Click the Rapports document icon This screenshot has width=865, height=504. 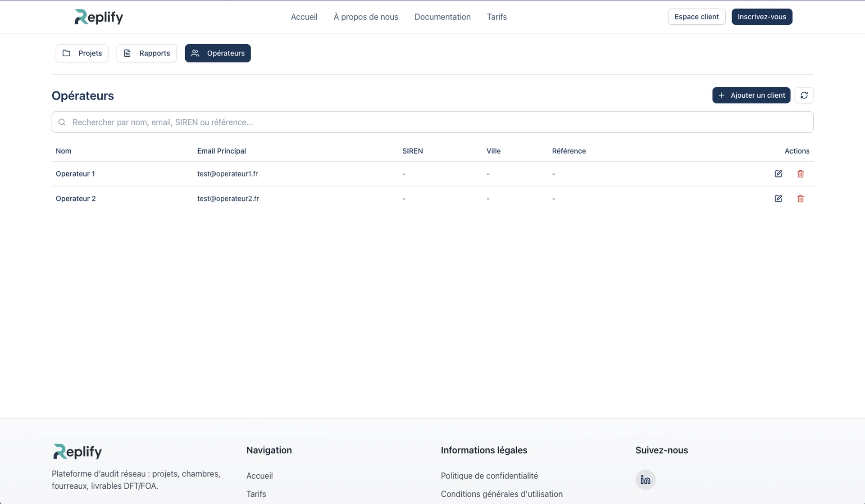(x=127, y=53)
